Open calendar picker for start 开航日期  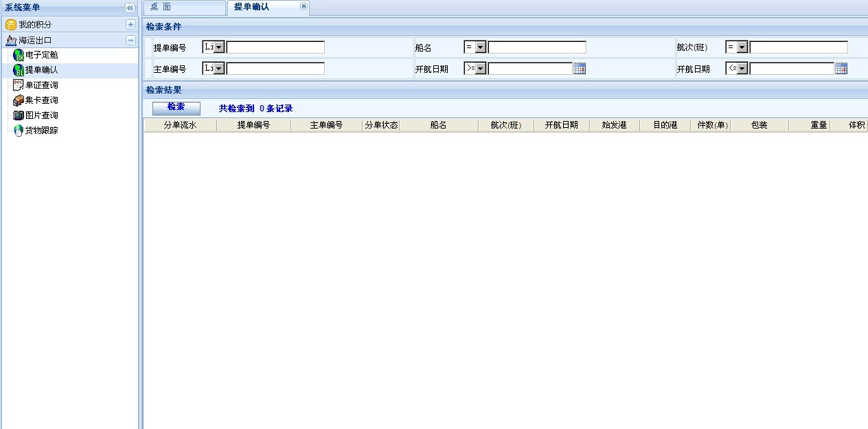580,69
